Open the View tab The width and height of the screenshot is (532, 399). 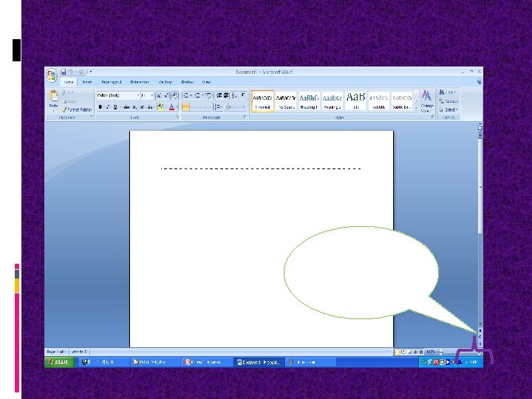206,82
